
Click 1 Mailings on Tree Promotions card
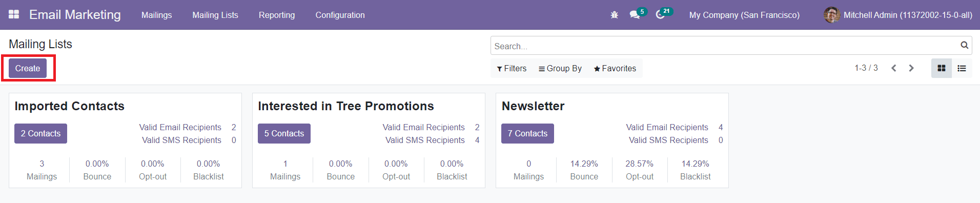[285, 170]
